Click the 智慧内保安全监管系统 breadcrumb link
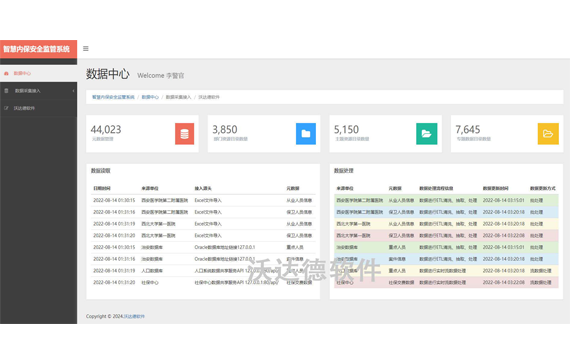 pos(113,97)
